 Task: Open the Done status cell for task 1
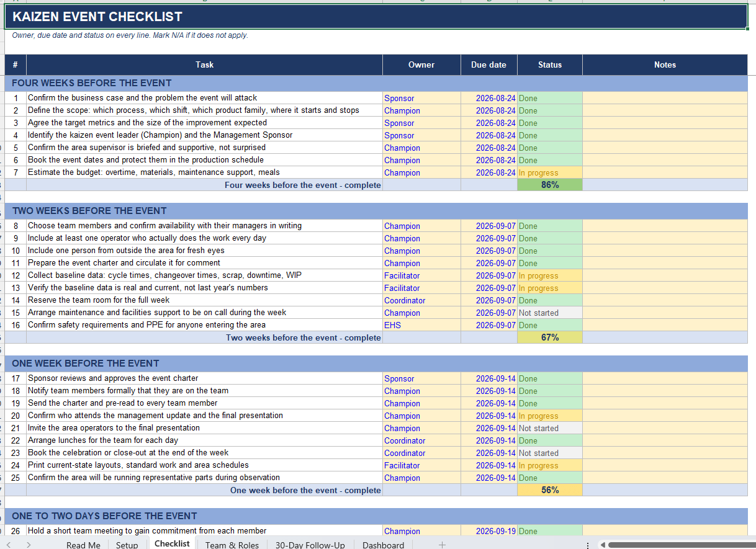click(x=550, y=98)
